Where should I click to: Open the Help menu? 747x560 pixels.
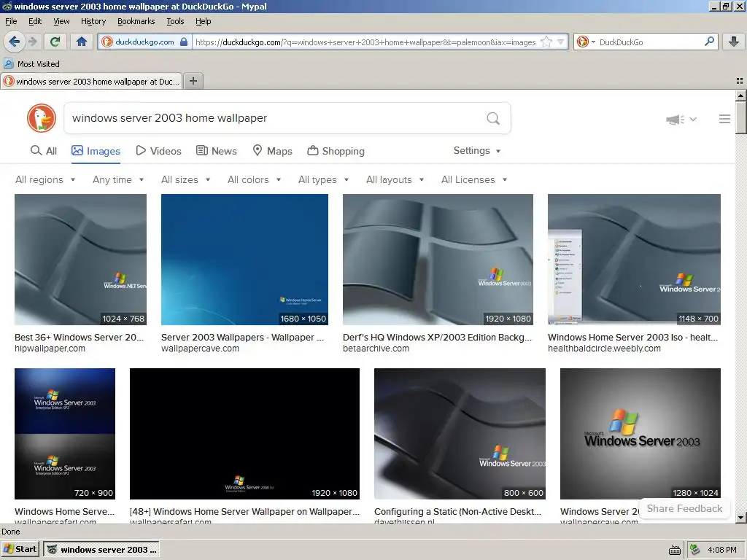click(x=204, y=21)
